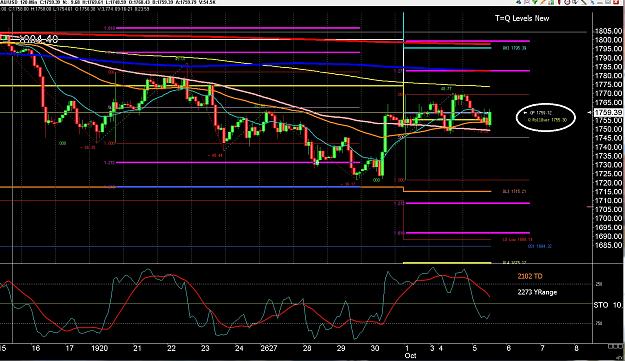Click the 1715.00 price axis label
The width and height of the screenshot is (625, 361).
pos(608,192)
